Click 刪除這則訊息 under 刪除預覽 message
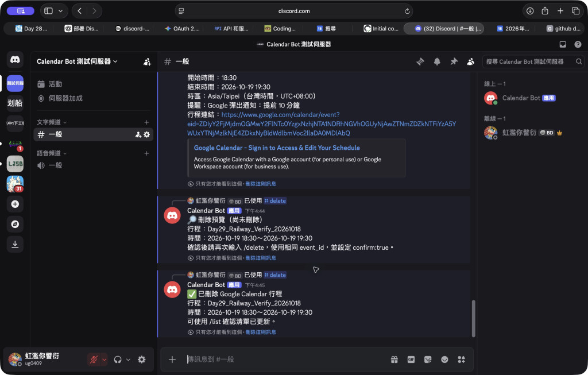The image size is (588, 375). (x=261, y=258)
